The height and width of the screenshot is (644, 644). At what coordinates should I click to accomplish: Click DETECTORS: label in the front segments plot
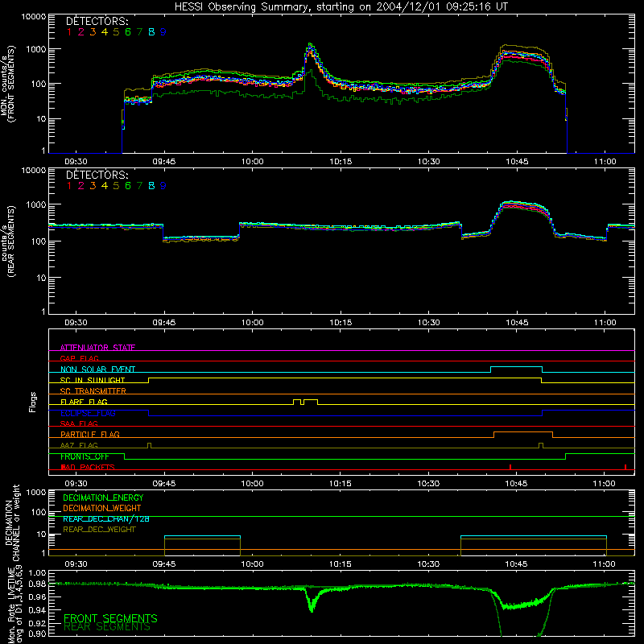click(x=97, y=22)
